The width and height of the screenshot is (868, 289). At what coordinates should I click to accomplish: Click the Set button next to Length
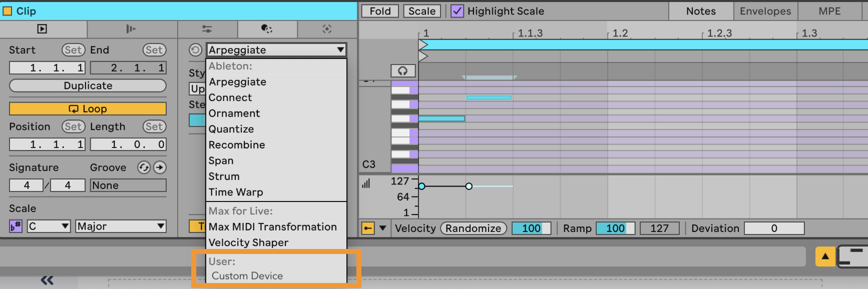point(154,126)
